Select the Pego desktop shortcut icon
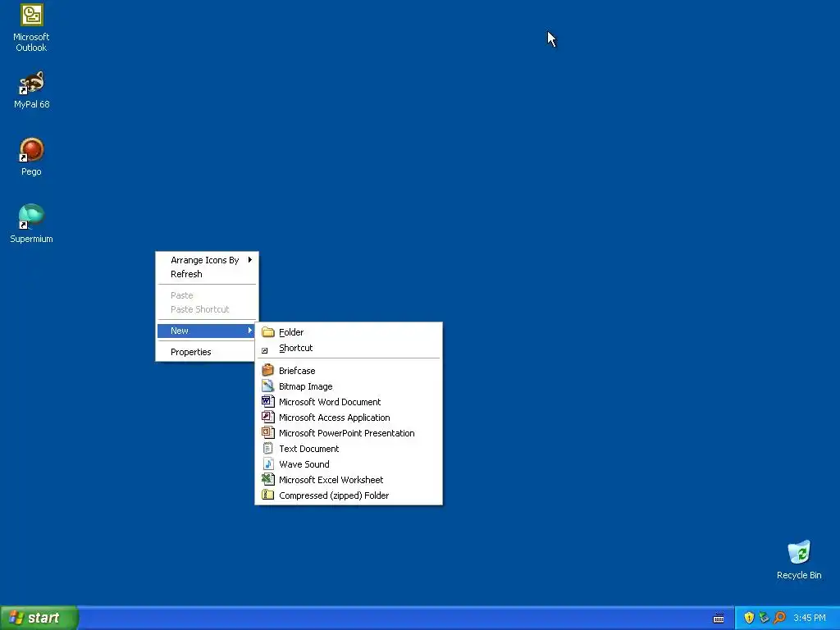The width and height of the screenshot is (840, 630). point(31,157)
